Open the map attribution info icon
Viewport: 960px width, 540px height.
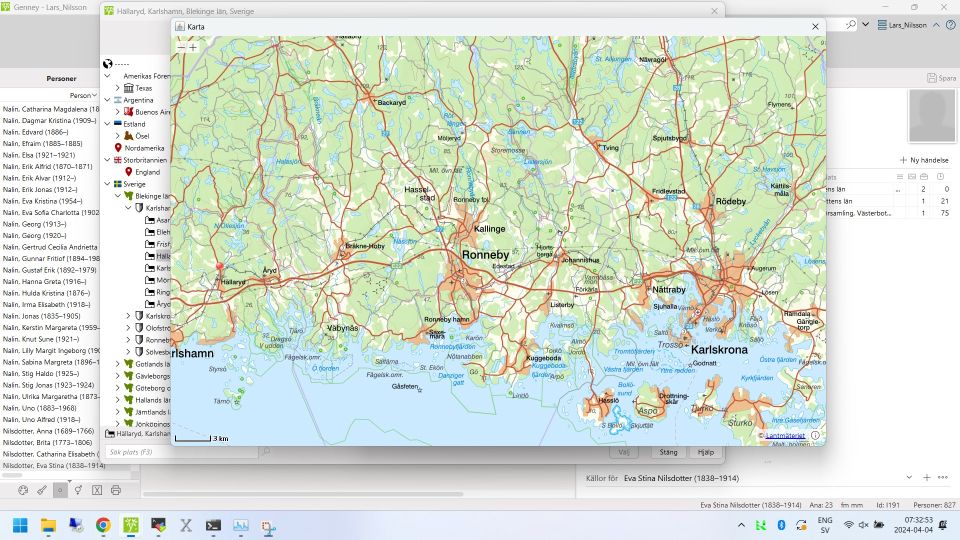[x=815, y=435]
